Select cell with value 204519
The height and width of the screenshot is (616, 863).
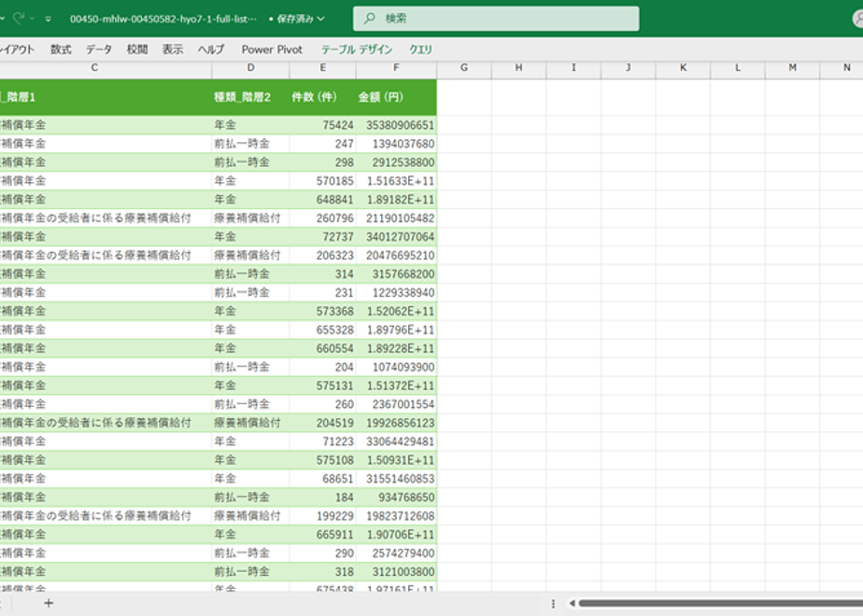pyautogui.click(x=322, y=423)
